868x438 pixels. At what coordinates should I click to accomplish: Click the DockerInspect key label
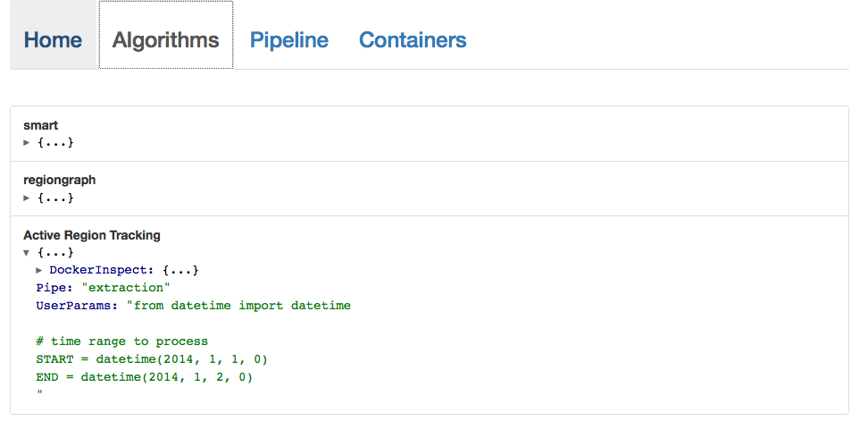100,270
